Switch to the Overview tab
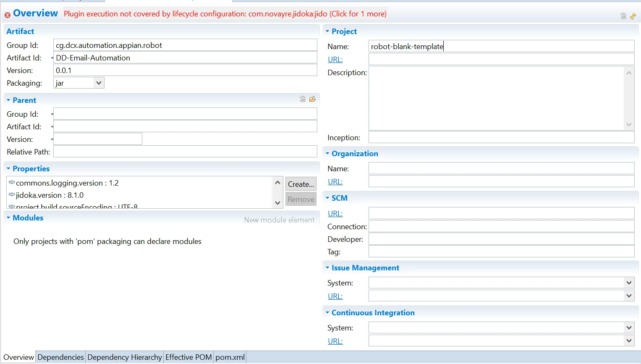Screen dimensions: 641x364 click(x=18, y=357)
